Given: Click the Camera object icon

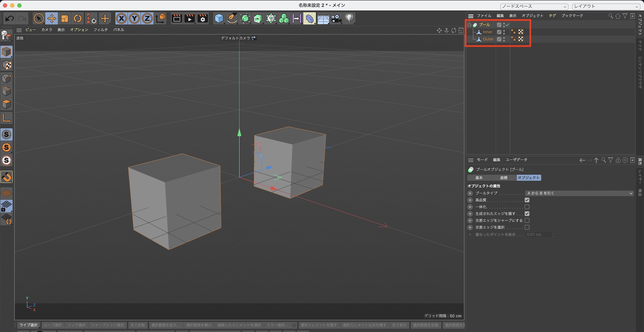Looking at the screenshot, I should pyautogui.click(x=336, y=19).
